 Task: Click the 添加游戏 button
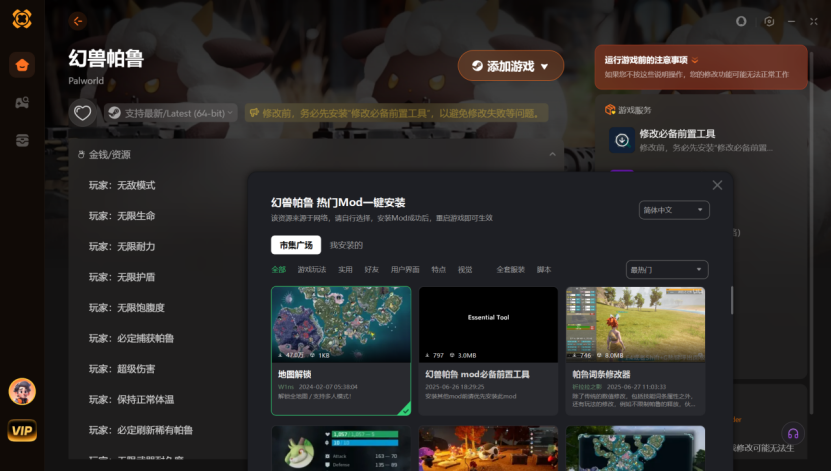coord(510,66)
